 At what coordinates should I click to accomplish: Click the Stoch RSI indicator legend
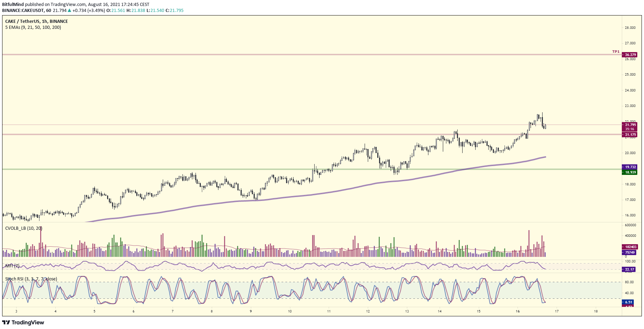coord(31,279)
